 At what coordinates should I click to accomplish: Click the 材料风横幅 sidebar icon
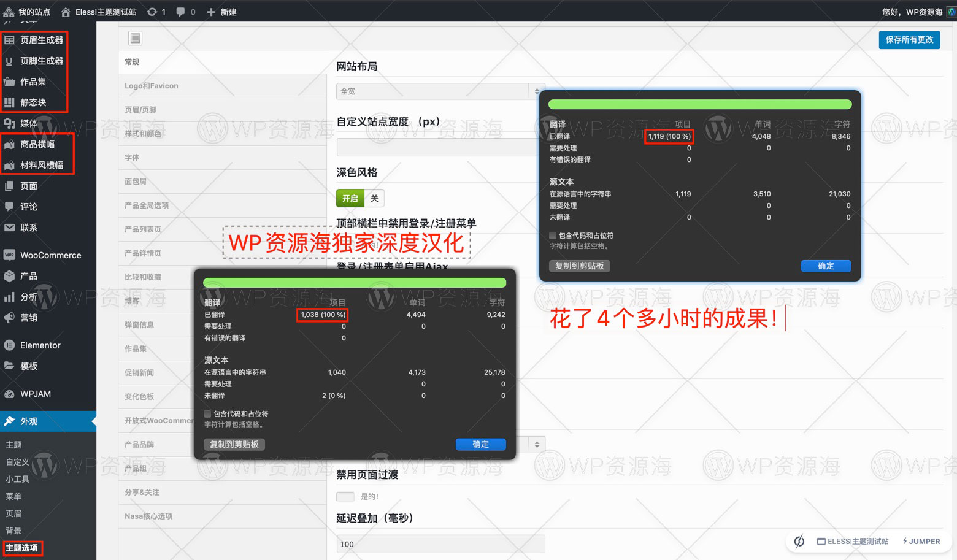[x=9, y=165]
